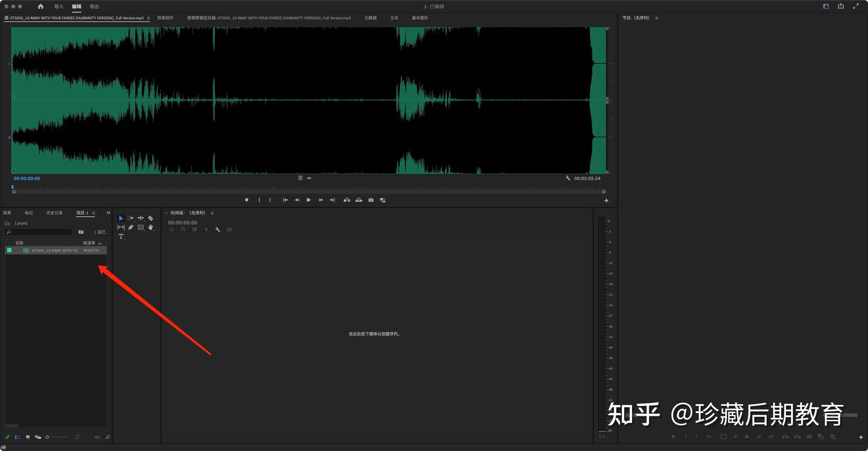Adjust the project panel thumbnail zoom slider
The height and width of the screenshot is (451, 868).
pyautogui.click(x=47, y=437)
